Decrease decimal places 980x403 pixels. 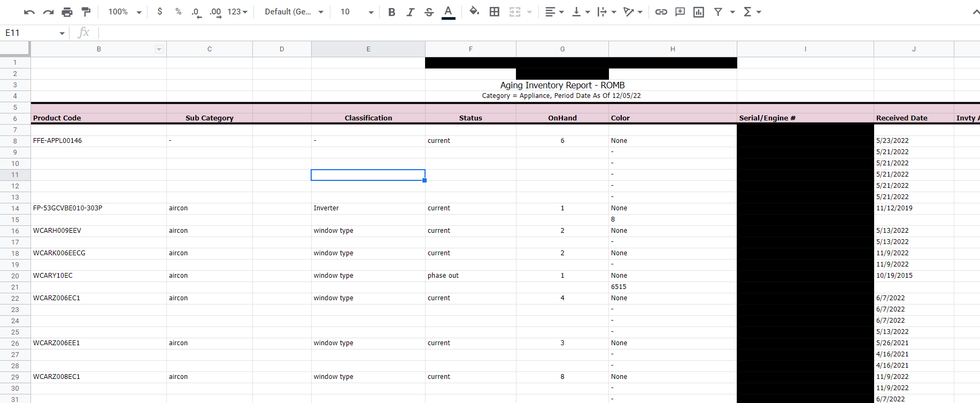[196, 12]
